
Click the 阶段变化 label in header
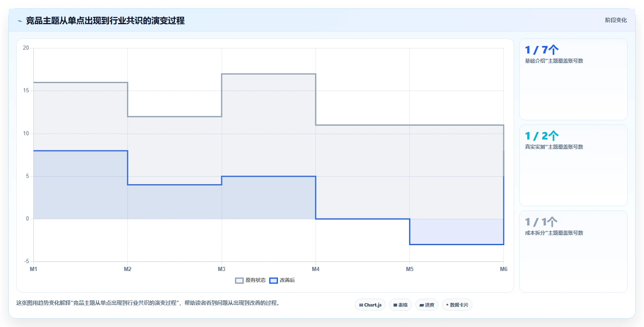tap(616, 20)
